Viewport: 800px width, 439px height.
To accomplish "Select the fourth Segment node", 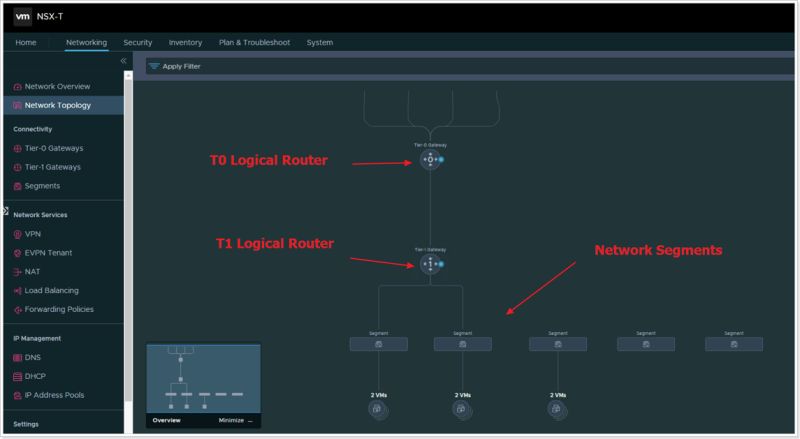I will (x=646, y=344).
